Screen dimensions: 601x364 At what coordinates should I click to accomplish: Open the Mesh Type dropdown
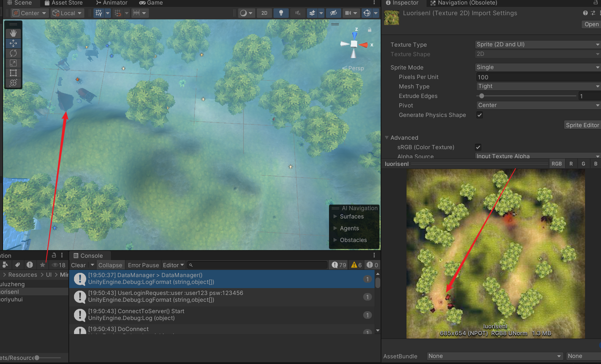point(537,87)
